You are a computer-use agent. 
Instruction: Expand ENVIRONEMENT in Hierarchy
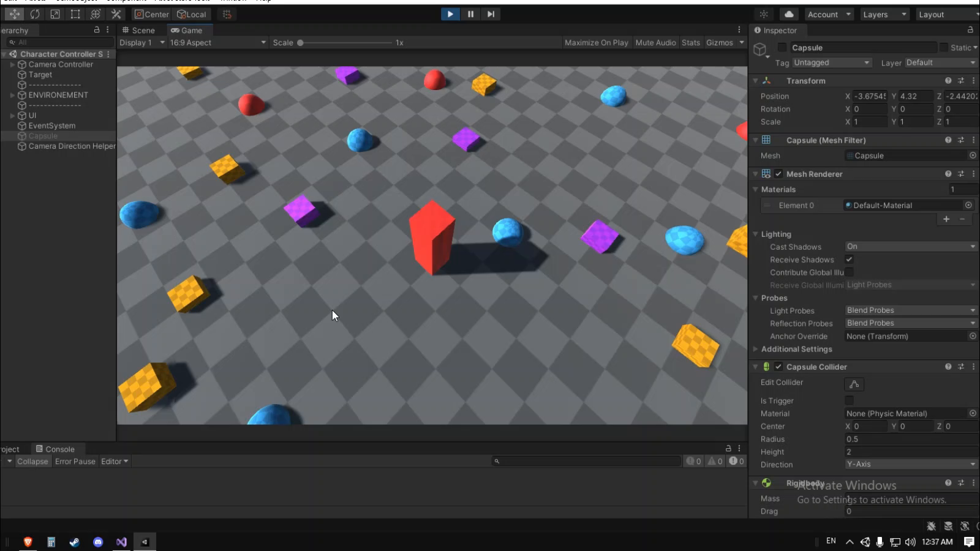(12, 95)
